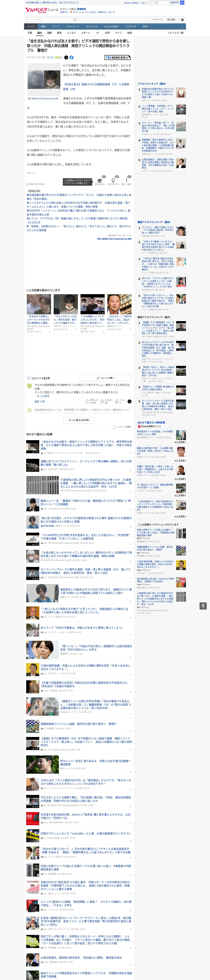Screen dimensions: 210x980
Task: Select the みんなの意見 tab
Action: [x=111, y=27]
